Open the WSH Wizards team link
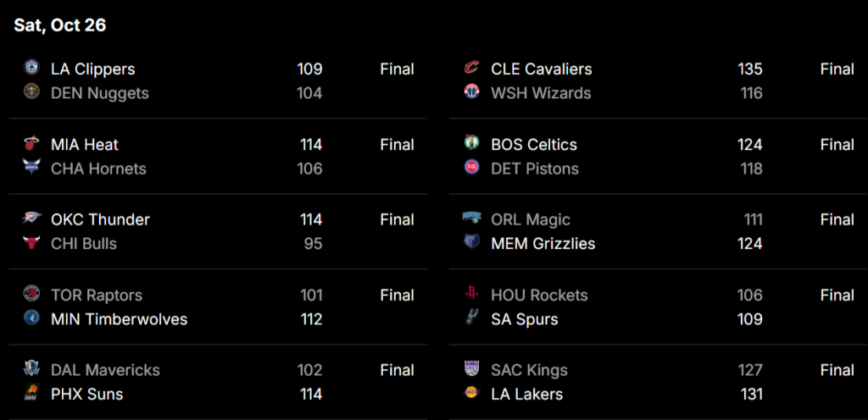868x420 pixels. [x=541, y=93]
